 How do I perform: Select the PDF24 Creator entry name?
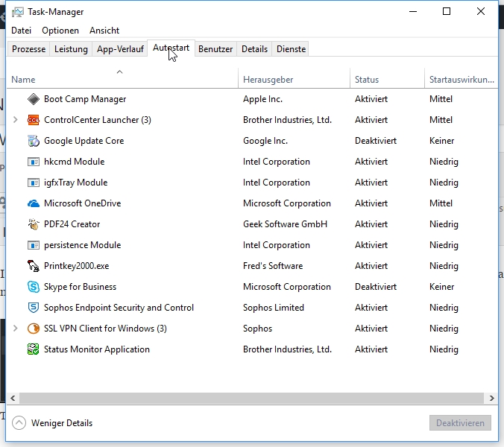tap(72, 224)
